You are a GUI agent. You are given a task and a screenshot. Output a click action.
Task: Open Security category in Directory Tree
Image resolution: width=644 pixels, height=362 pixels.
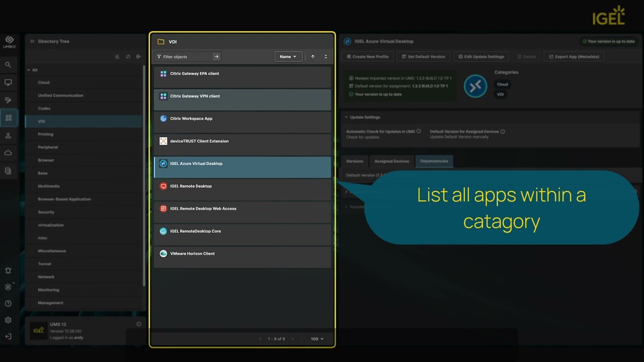click(84, 212)
